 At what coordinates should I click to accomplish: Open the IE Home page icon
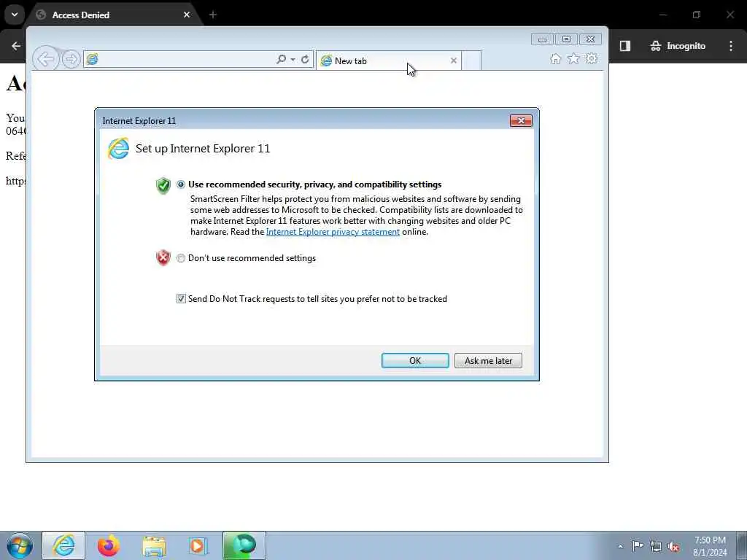555,58
